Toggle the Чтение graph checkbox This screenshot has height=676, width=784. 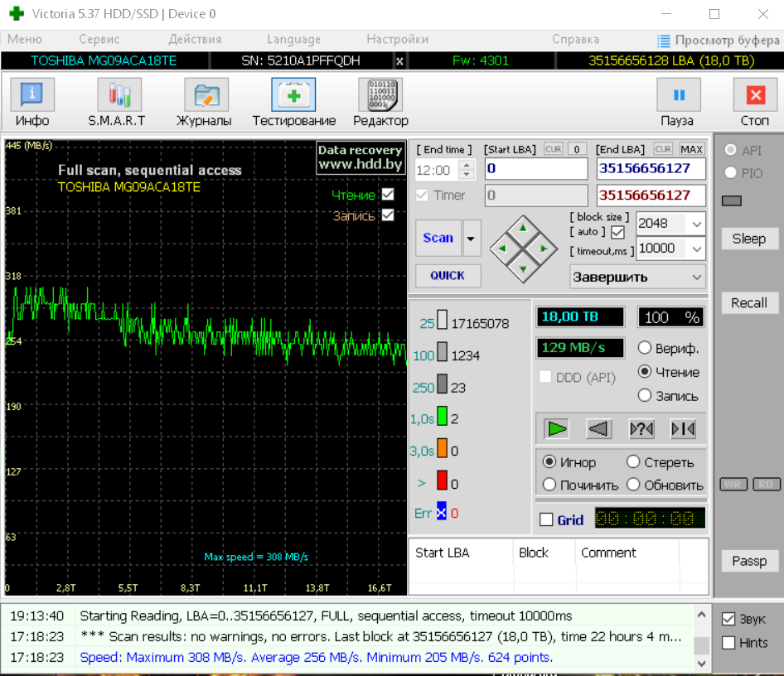pyautogui.click(x=387, y=195)
